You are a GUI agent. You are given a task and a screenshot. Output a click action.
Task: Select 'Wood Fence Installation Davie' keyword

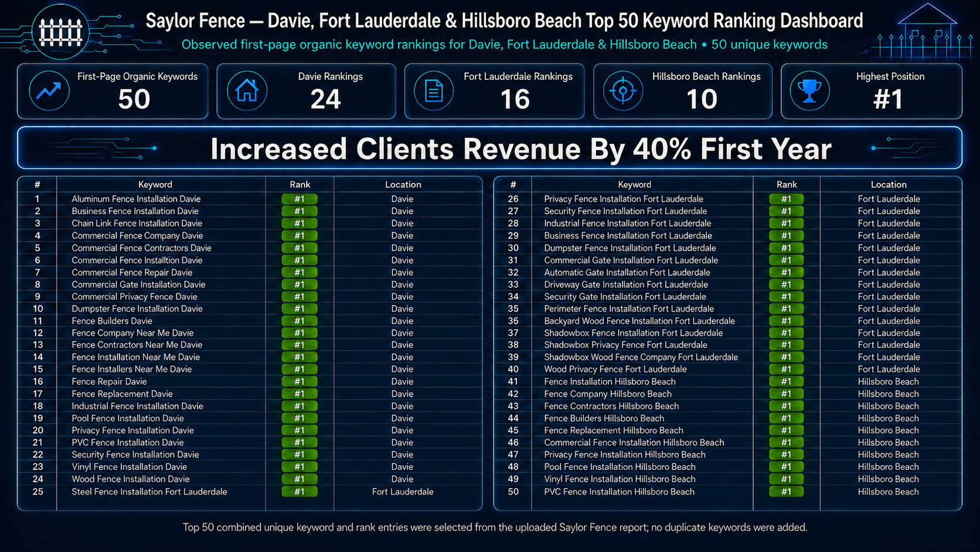pyautogui.click(x=131, y=479)
